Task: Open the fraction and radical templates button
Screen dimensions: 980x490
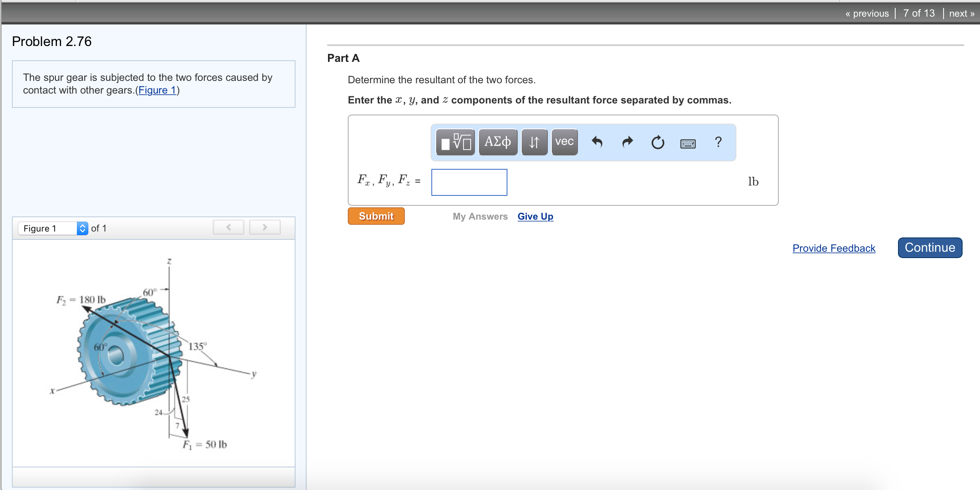Action: [x=455, y=142]
